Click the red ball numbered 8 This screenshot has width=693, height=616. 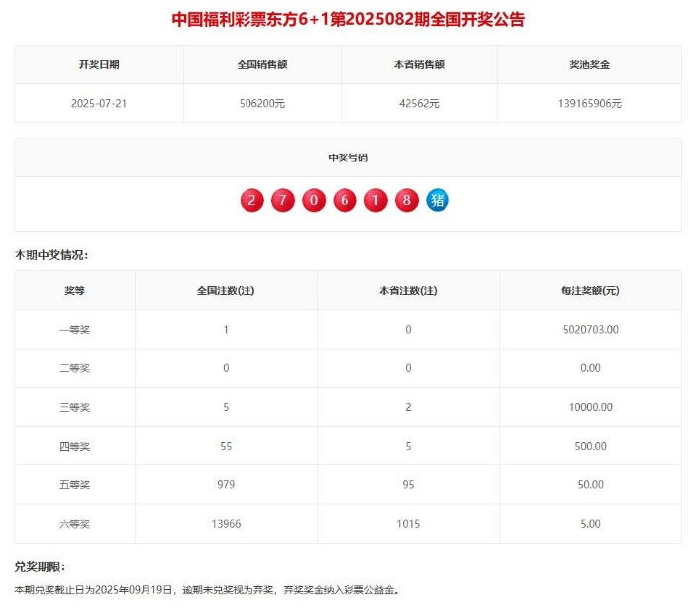pyautogui.click(x=407, y=200)
